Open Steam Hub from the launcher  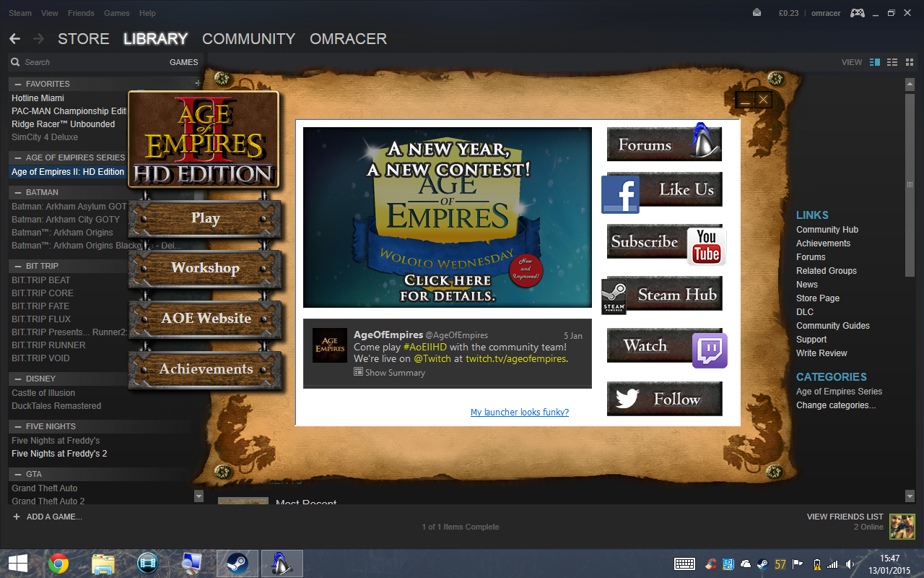click(662, 295)
